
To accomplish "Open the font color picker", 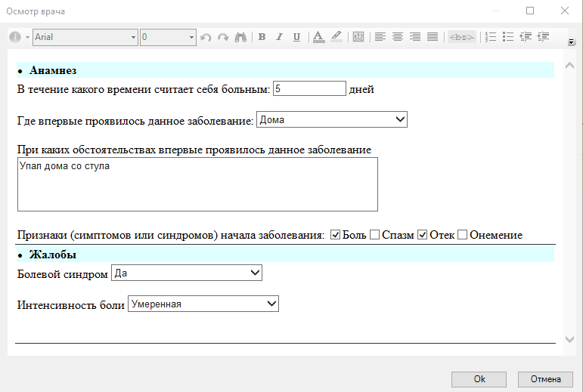I will click(x=318, y=37).
